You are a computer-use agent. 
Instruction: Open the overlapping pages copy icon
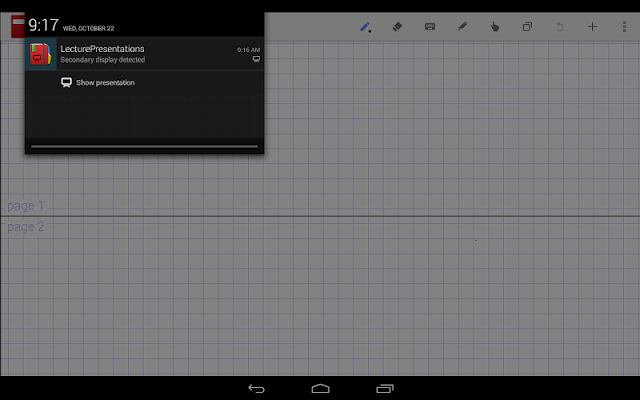(527, 27)
